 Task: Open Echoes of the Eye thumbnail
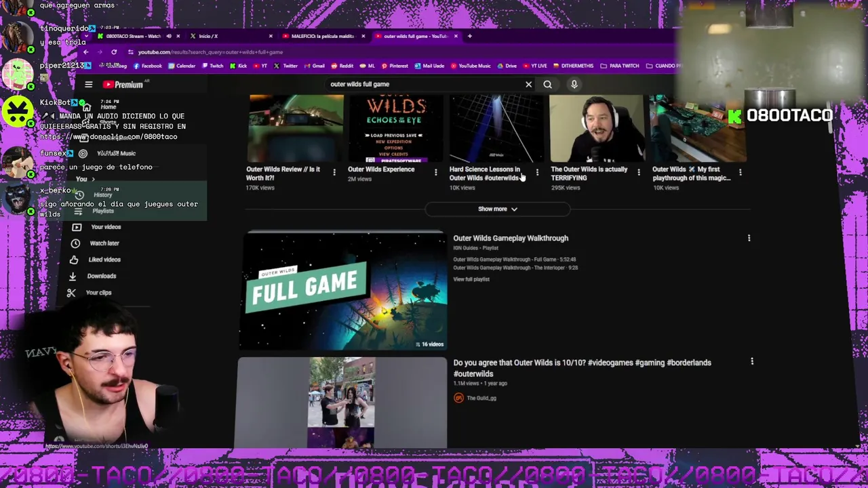pyautogui.click(x=395, y=128)
